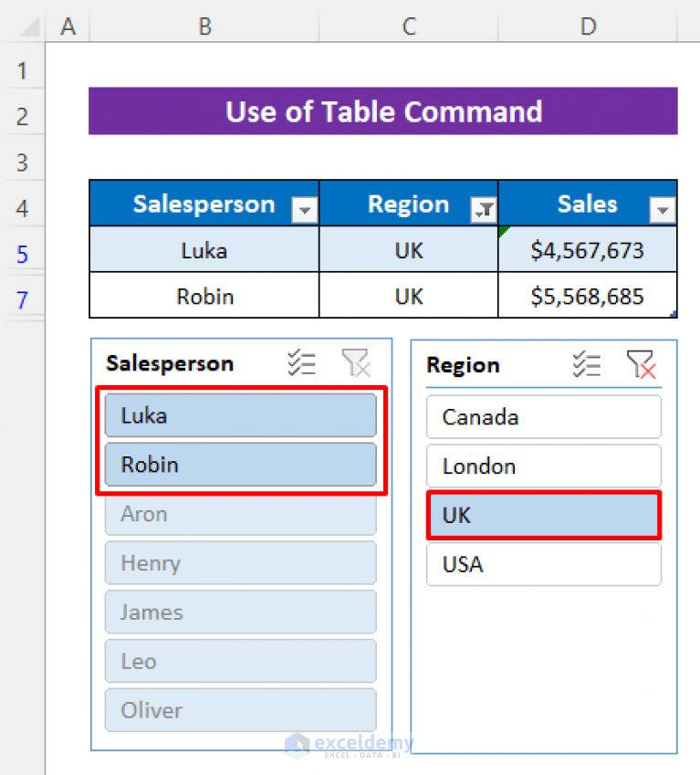Image resolution: width=700 pixels, height=775 pixels.
Task: Toggle UK selection in the Region slicer
Action: [x=543, y=515]
